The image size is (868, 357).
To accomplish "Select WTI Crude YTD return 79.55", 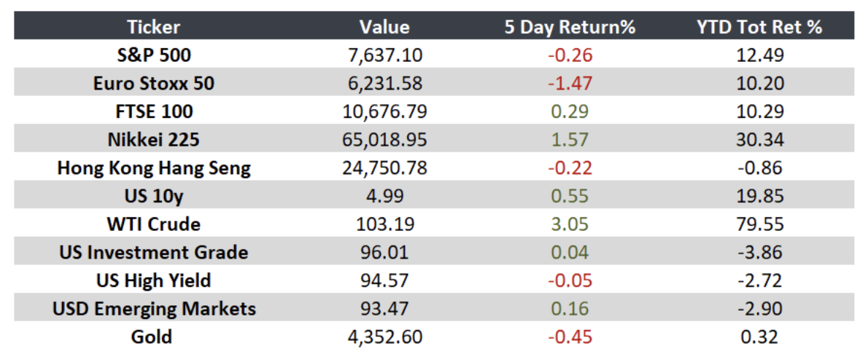I will (759, 224).
